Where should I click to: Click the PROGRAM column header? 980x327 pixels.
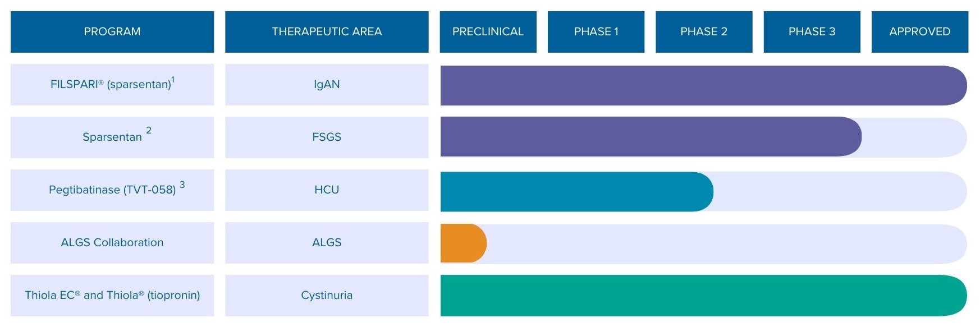[x=112, y=32]
